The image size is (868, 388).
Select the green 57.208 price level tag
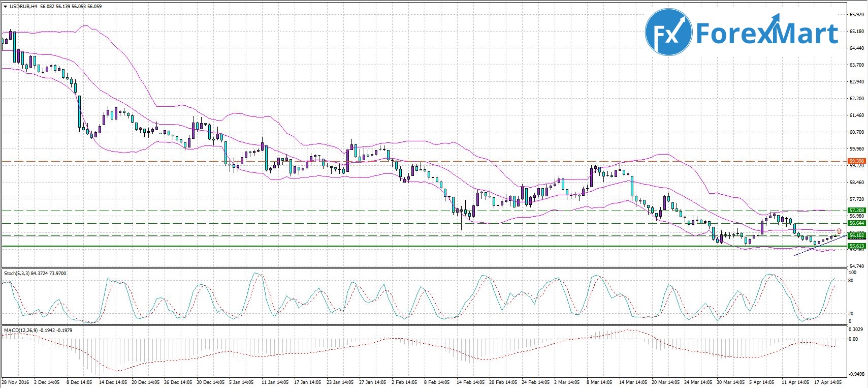point(856,210)
